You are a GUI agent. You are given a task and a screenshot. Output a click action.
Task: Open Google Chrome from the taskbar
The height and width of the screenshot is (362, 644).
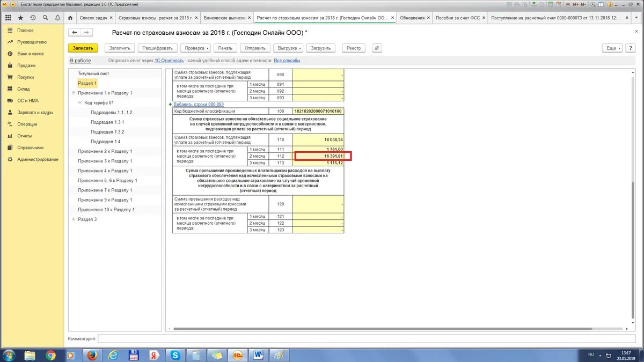tap(50, 355)
